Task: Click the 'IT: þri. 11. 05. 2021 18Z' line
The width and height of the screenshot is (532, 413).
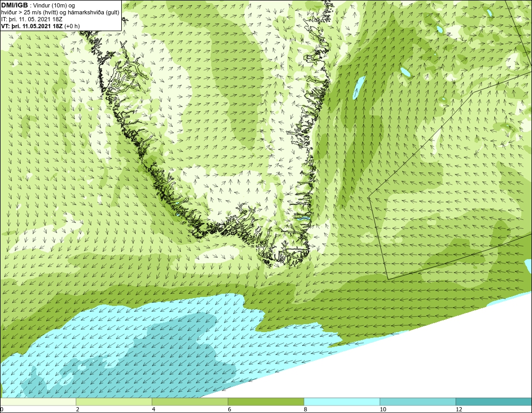Action: [x=32, y=19]
